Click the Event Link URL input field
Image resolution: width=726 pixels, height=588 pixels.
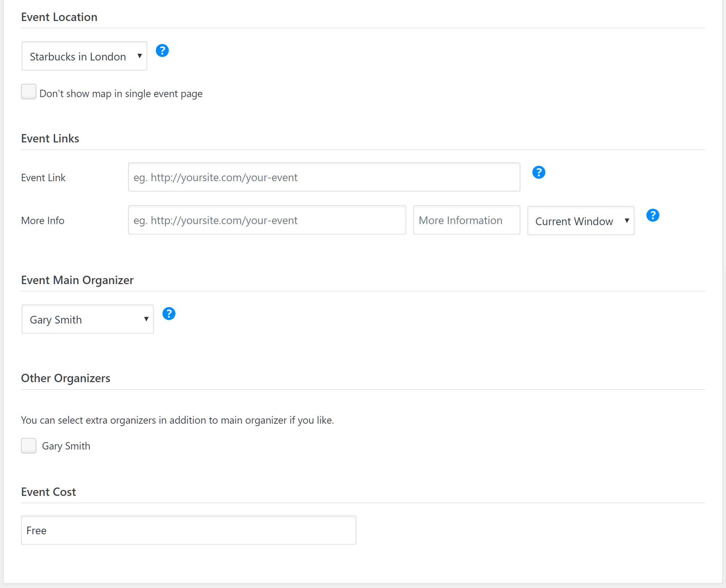324,177
